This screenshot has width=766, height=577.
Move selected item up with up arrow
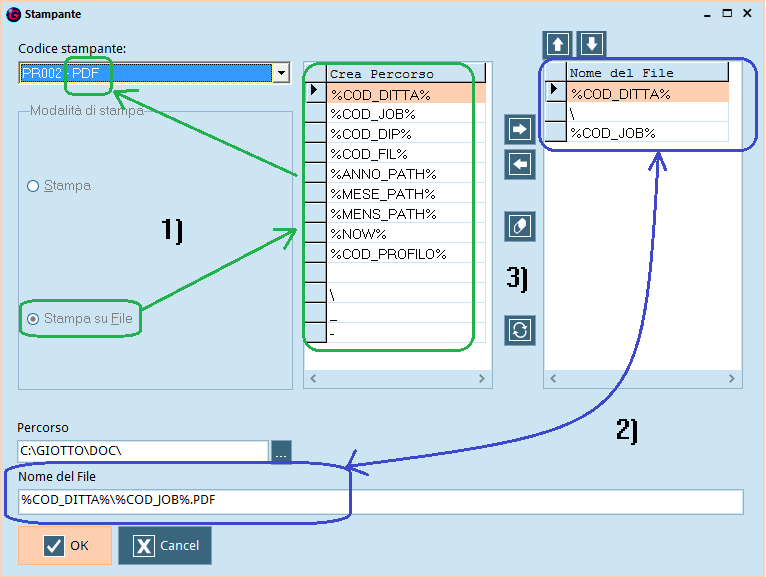point(557,44)
